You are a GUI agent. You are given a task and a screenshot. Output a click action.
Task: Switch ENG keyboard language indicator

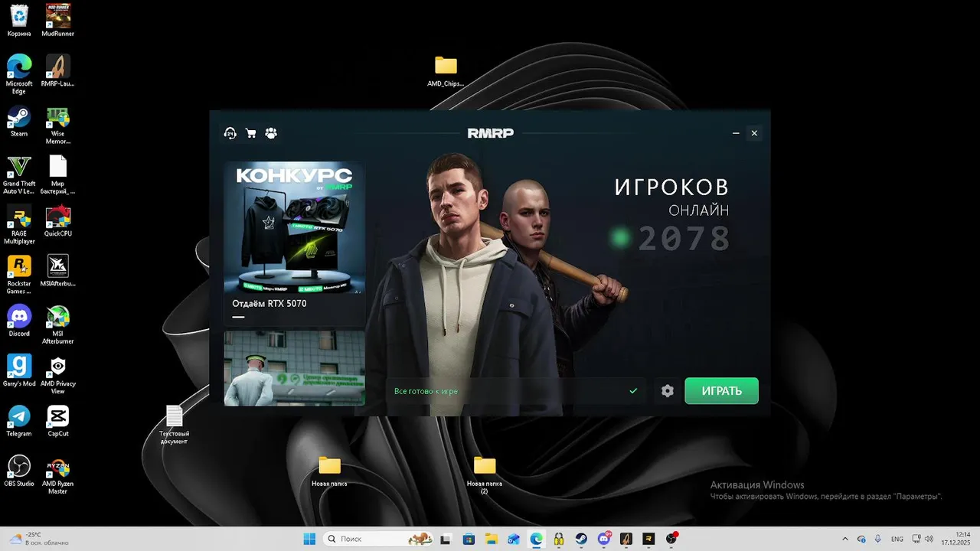tap(897, 539)
